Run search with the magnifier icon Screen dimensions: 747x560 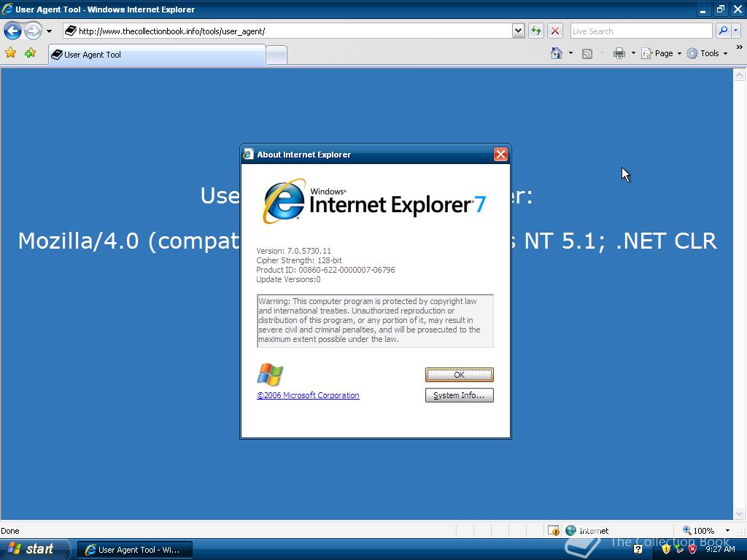tap(723, 31)
